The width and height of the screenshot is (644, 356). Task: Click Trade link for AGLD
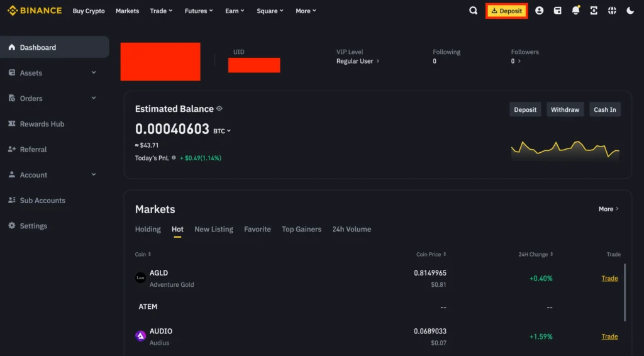(x=609, y=279)
